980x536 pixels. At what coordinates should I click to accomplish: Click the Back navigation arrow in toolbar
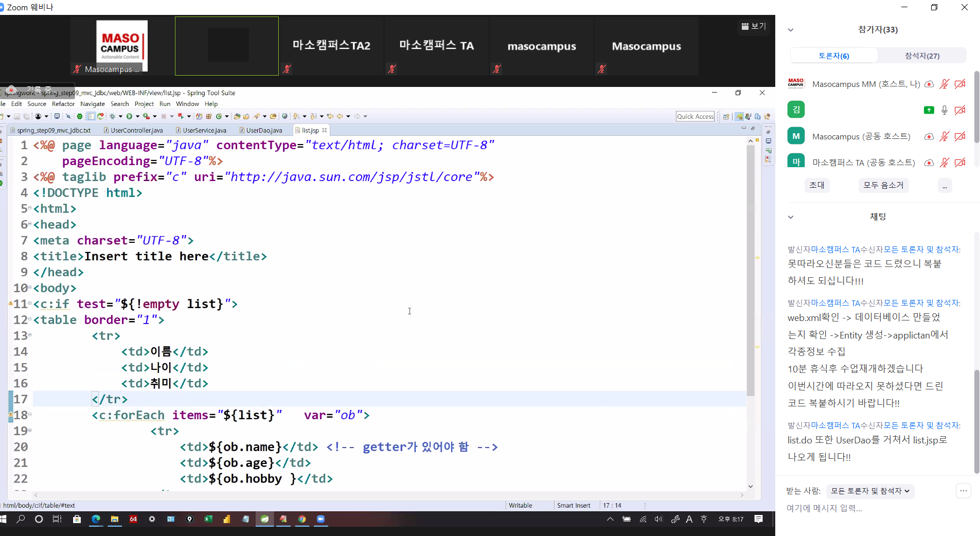click(x=339, y=116)
